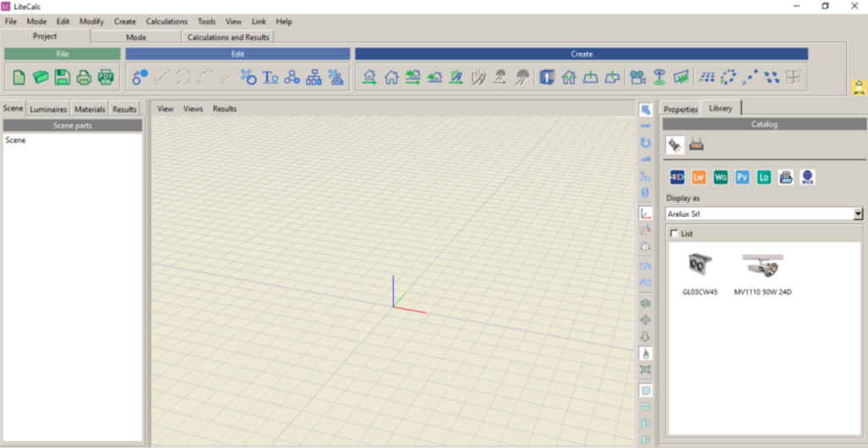Image resolution: width=868 pixels, height=448 pixels.
Task: Open the File menu
Action: [10, 21]
